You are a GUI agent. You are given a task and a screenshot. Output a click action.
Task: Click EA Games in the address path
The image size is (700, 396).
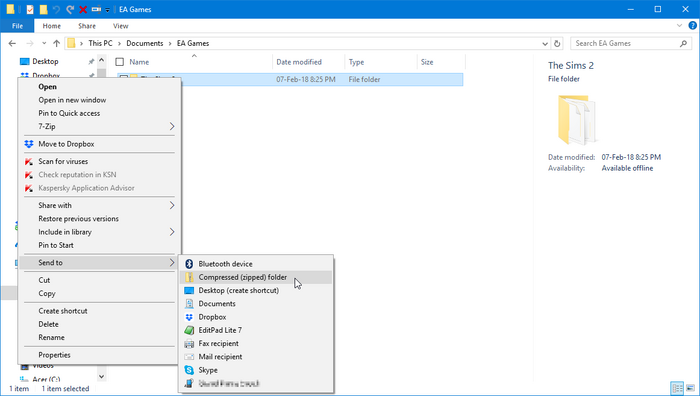[193, 43]
